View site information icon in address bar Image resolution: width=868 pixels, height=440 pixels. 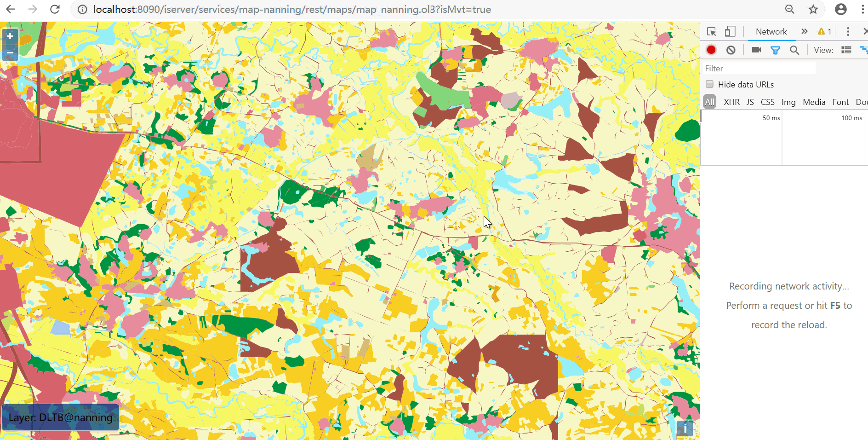point(82,10)
